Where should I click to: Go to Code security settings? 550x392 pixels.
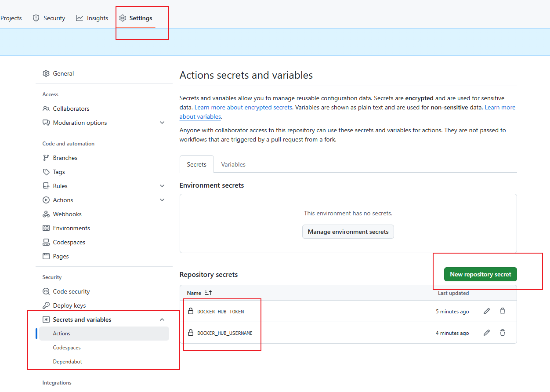71,291
